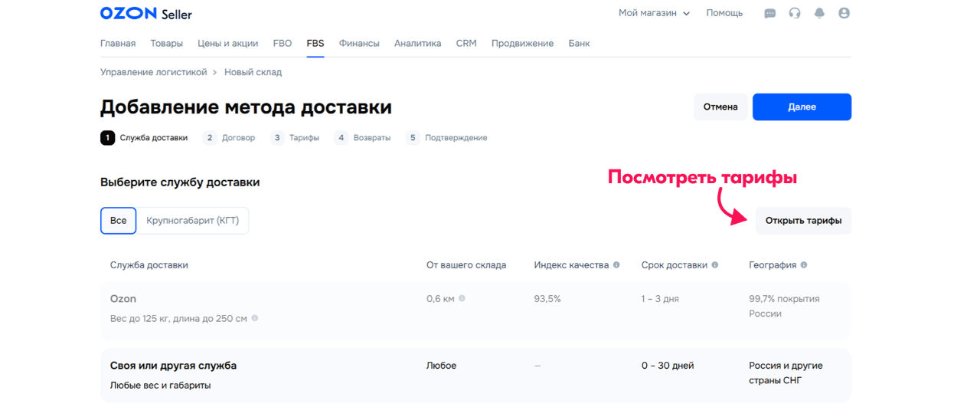The width and height of the screenshot is (980, 407).
Task: Select step 1 Служба доставки
Action: coord(144,138)
